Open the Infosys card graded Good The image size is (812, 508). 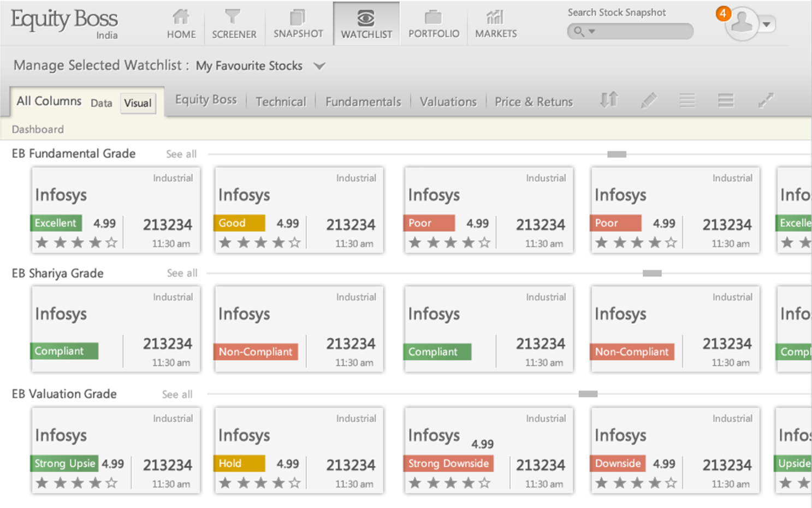click(x=299, y=210)
